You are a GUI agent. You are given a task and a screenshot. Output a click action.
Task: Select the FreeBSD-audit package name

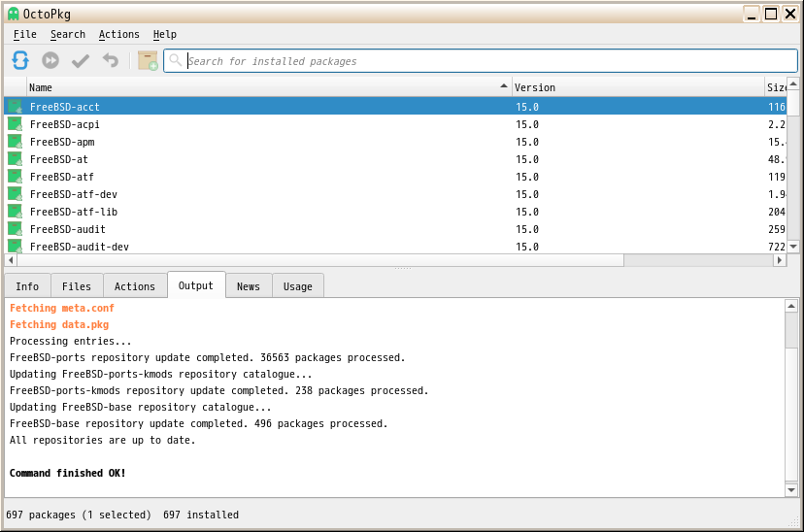coord(68,229)
